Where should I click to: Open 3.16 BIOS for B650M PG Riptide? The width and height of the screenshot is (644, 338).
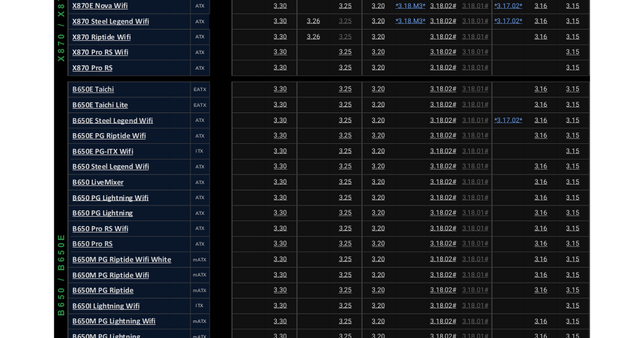click(541, 290)
